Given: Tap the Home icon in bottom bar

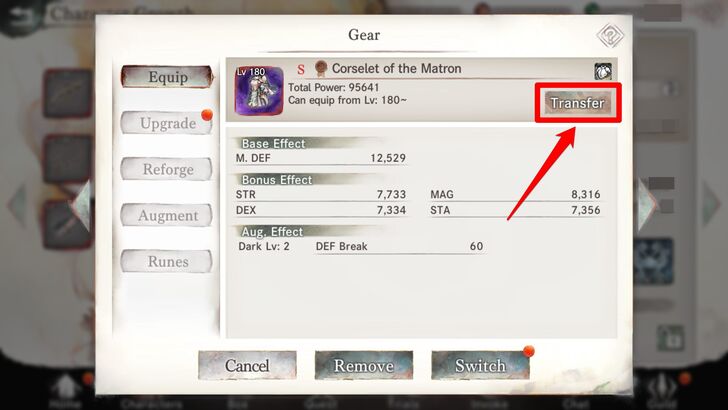Looking at the screenshot, I should coord(66,390).
